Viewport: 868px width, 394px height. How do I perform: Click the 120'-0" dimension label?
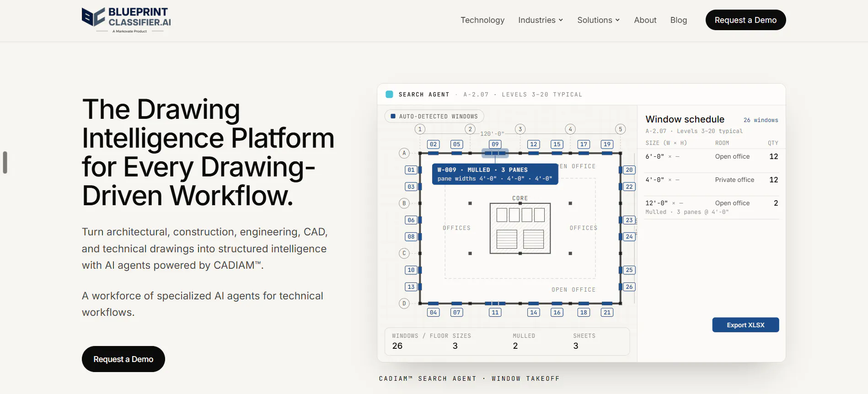point(492,134)
